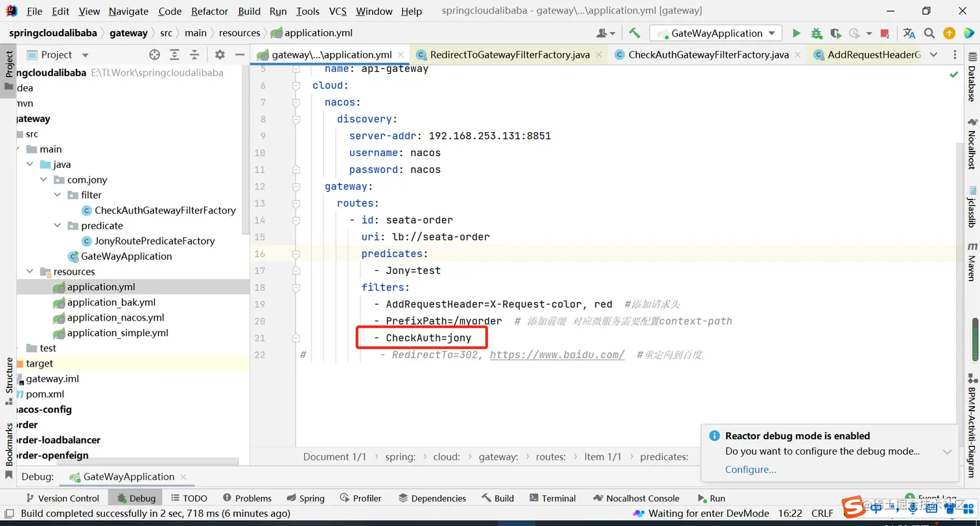Screen dimensions: 980x526
Task: Build the project with the hammer icon
Action: click(635, 33)
